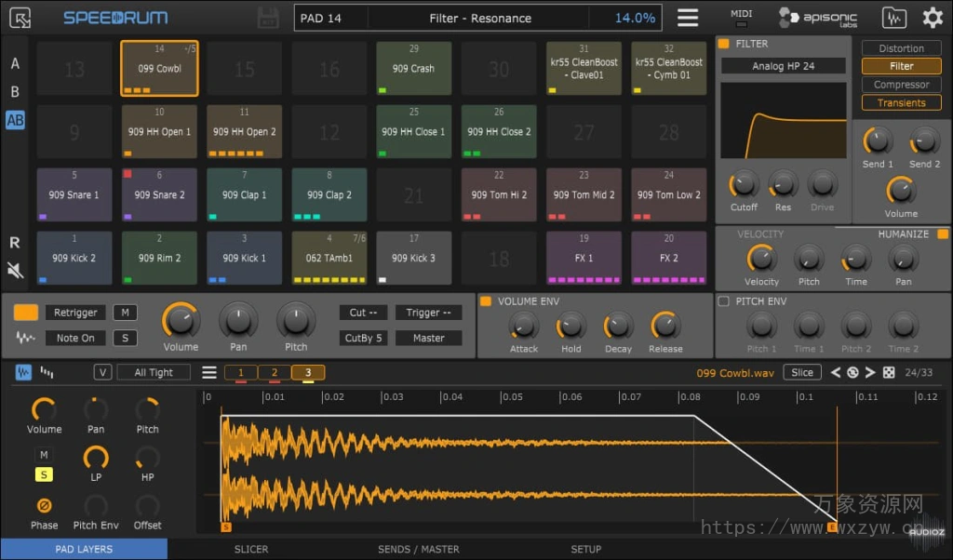This screenshot has width=953, height=560.
Task: Enable the PITCH ENV section checkbox
Action: coord(723,300)
